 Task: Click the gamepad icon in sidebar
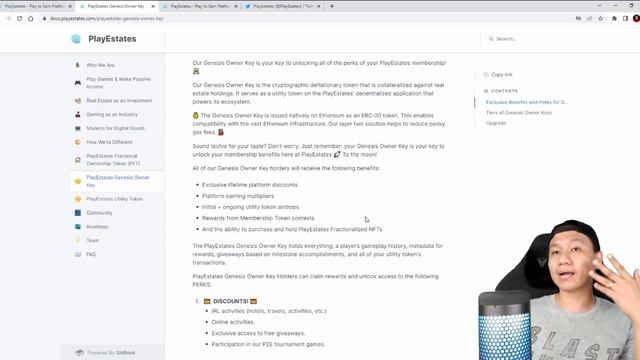[x=78, y=83]
